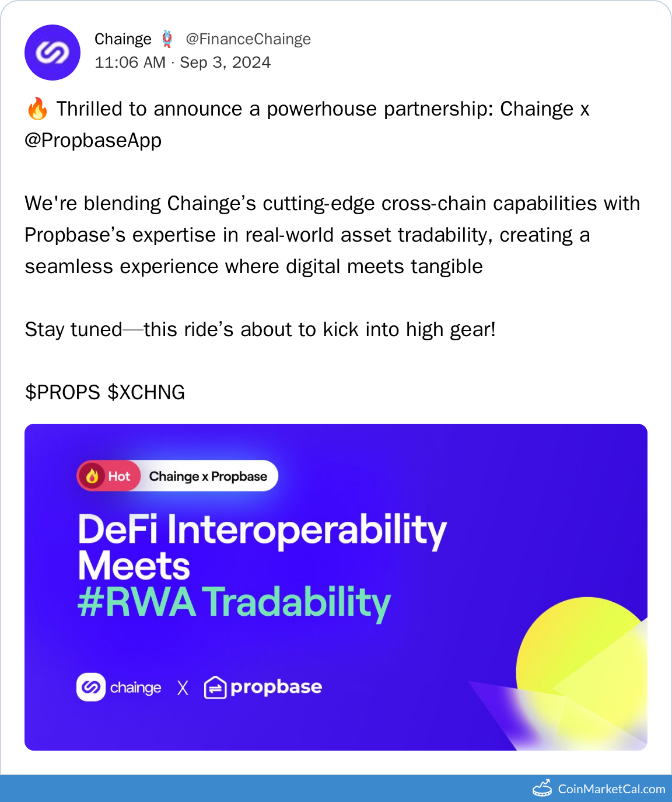
Task: Click the $XCHNG cashtag
Action: point(146,392)
